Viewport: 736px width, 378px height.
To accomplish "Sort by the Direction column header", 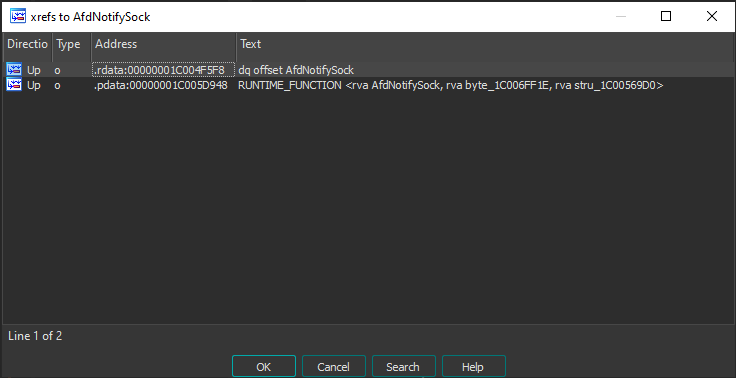I will (27, 44).
